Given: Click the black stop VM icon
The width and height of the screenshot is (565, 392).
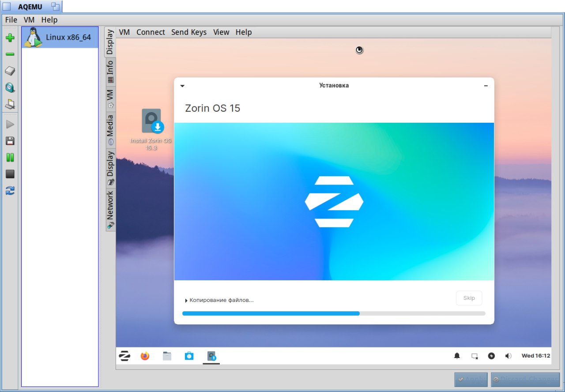Looking at the screenshot, I should coord(10,174).
